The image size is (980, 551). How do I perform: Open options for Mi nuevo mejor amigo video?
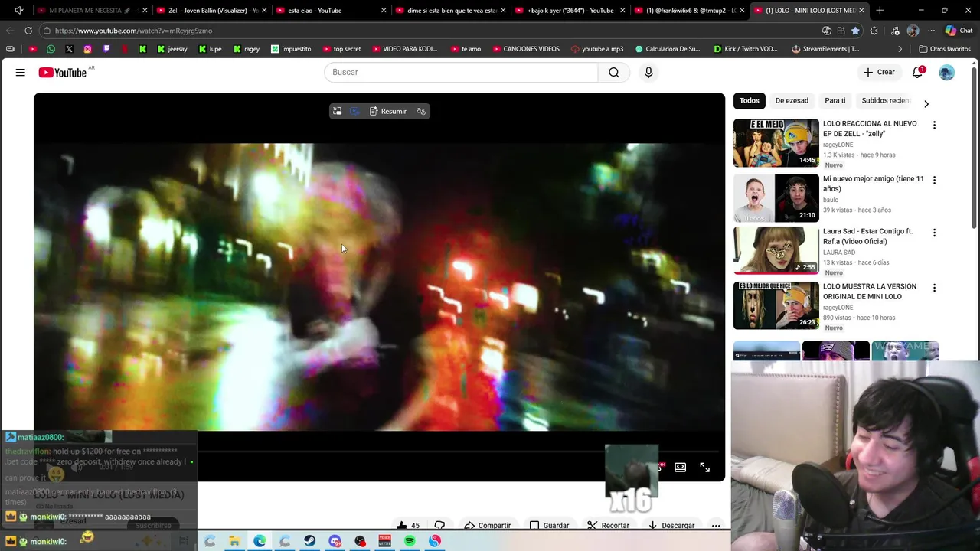tap(934, 181)
